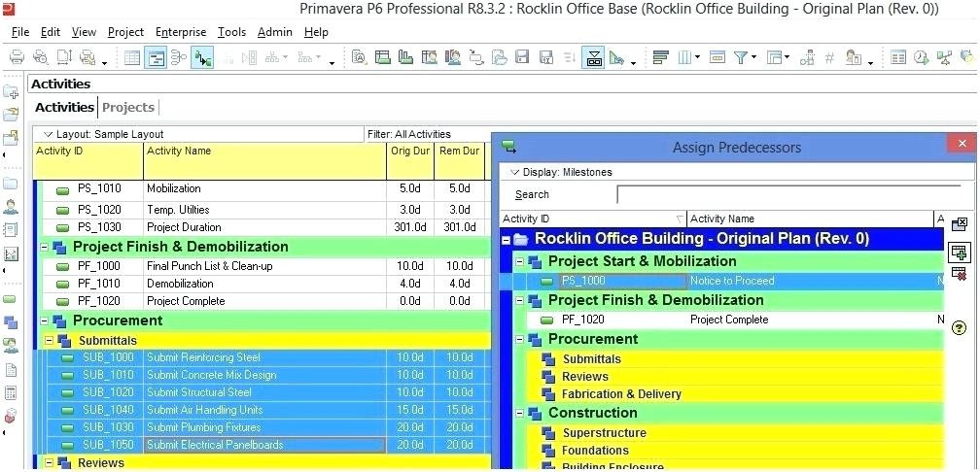
Task: Switch to the Projects tab
Action: coord(128,107)
